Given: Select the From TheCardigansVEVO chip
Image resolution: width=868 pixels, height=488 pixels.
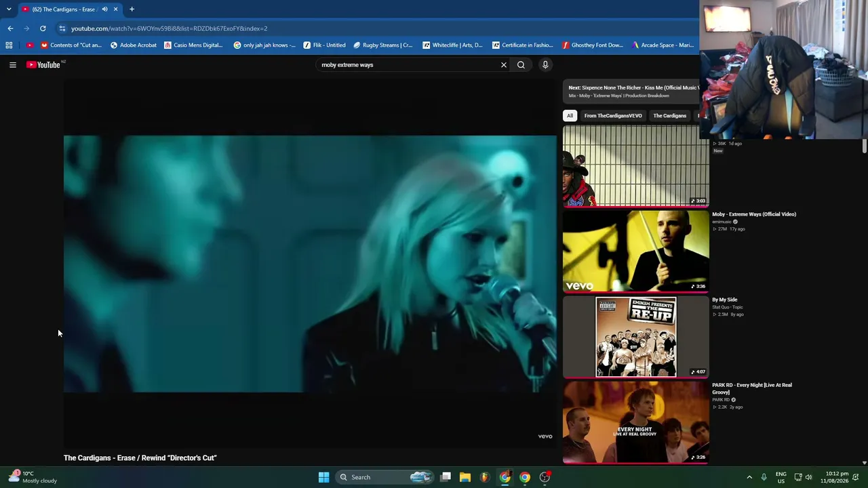Looking at the screenshot, I should pyautogui.click(x=613, y=116).
